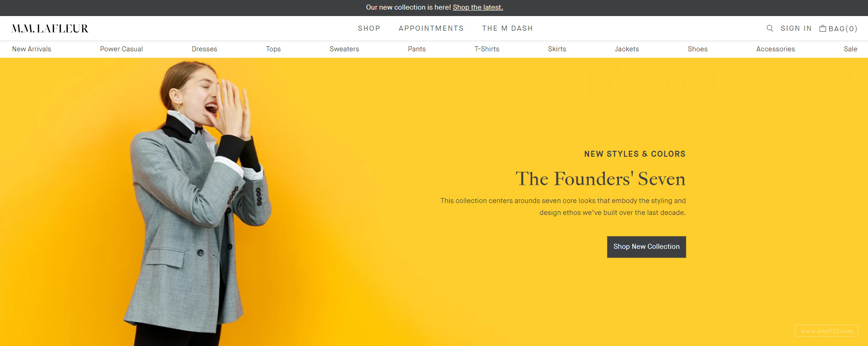The image size is (868, 346).
Task: View the Sweaters category
Action: point(345,49)
